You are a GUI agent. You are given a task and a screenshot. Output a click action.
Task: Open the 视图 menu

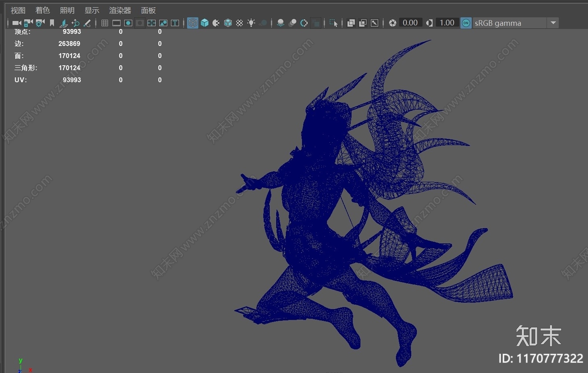[18, 10]
